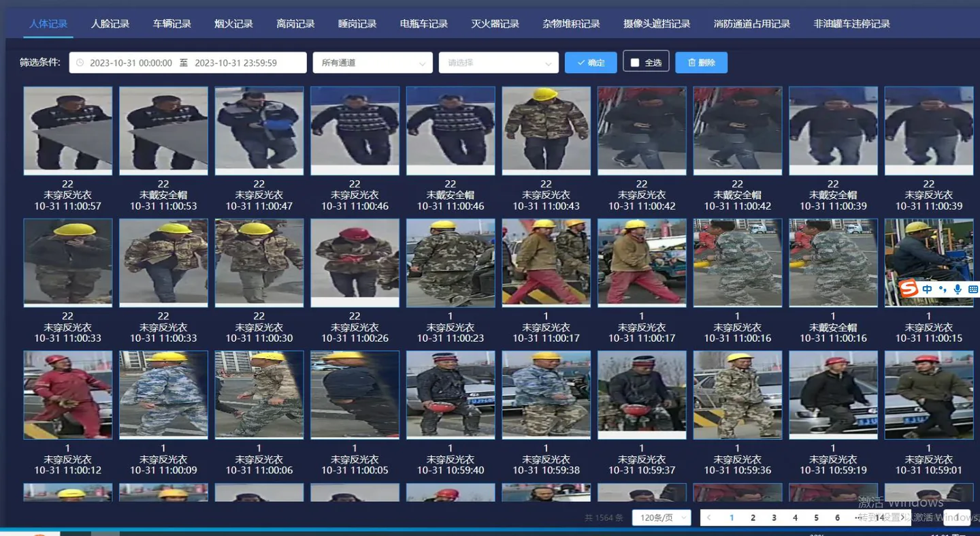Open the 所有通道 channel dropdown

[373, 63]
